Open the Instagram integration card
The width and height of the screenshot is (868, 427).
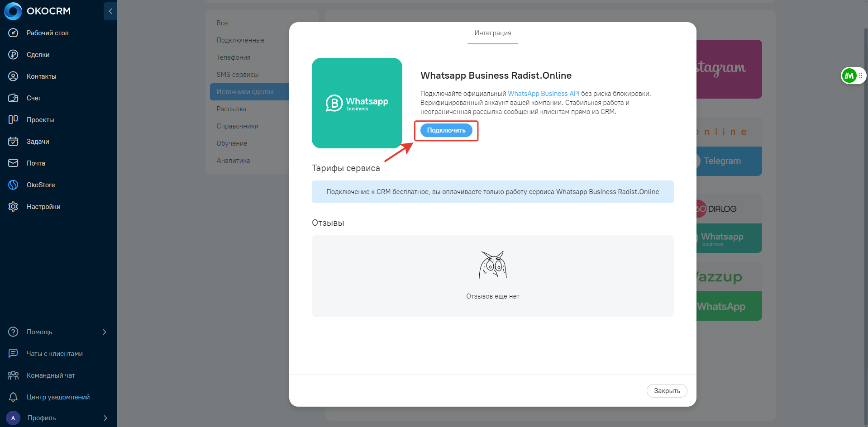pyautogui.click(x=729, y=69)
